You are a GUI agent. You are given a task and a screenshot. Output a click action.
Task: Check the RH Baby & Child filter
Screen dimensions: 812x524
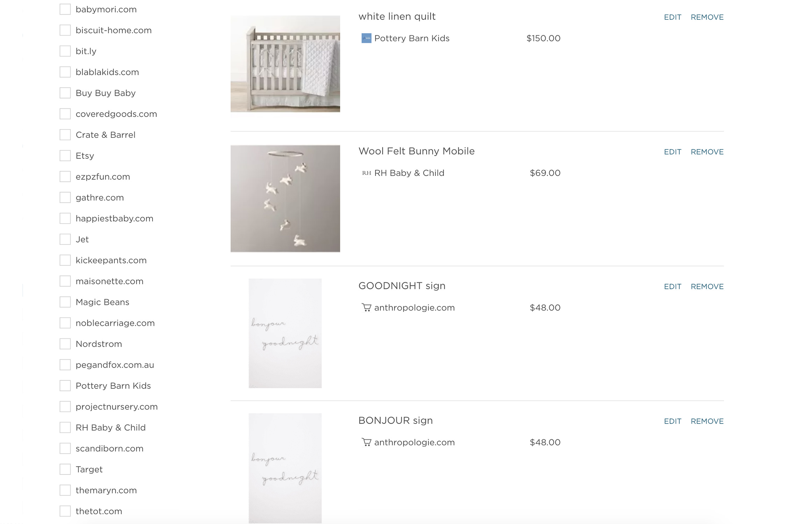65,427
